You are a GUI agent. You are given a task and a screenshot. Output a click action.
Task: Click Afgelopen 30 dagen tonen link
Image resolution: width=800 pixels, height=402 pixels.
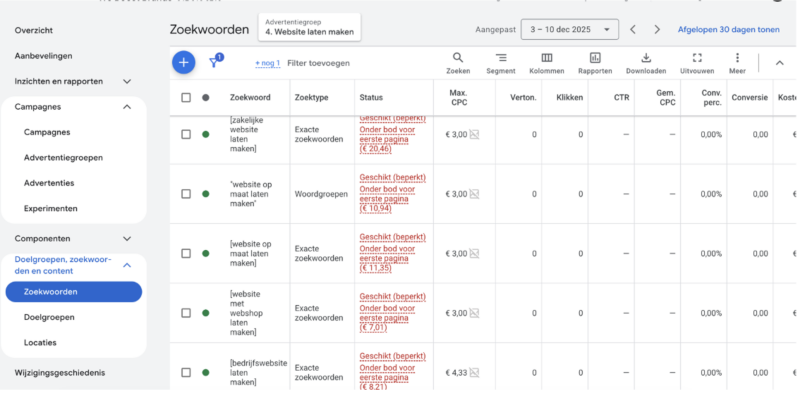(728, 30)
